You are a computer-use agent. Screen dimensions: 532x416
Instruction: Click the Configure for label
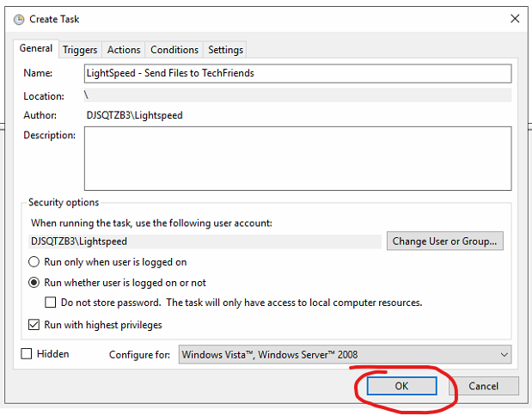click(x=139, y=355)
